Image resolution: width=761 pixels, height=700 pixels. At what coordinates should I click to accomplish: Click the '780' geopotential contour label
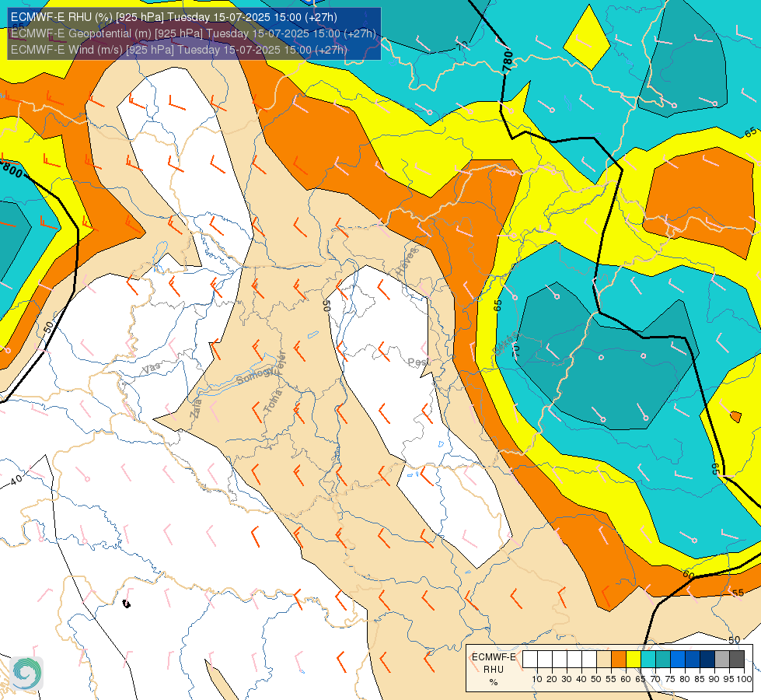[508, 61]
